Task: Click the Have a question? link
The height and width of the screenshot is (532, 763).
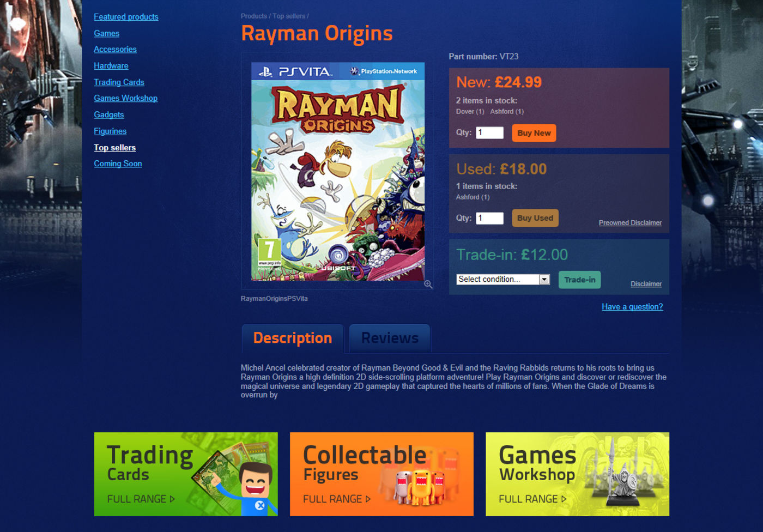Action: [632, 306]
